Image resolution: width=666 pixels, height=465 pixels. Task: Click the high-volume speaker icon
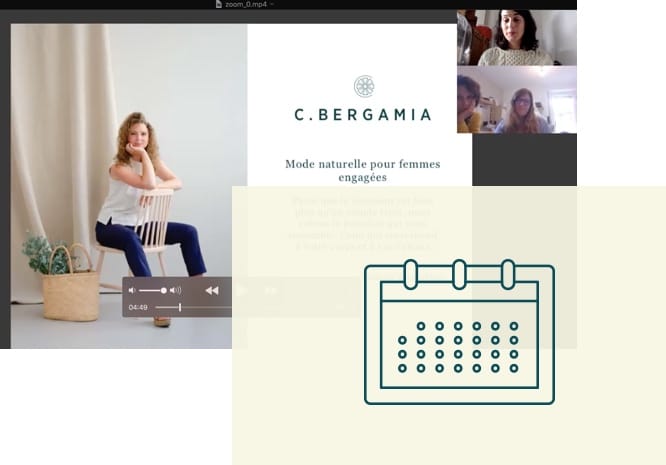click(x=176, y=290)
